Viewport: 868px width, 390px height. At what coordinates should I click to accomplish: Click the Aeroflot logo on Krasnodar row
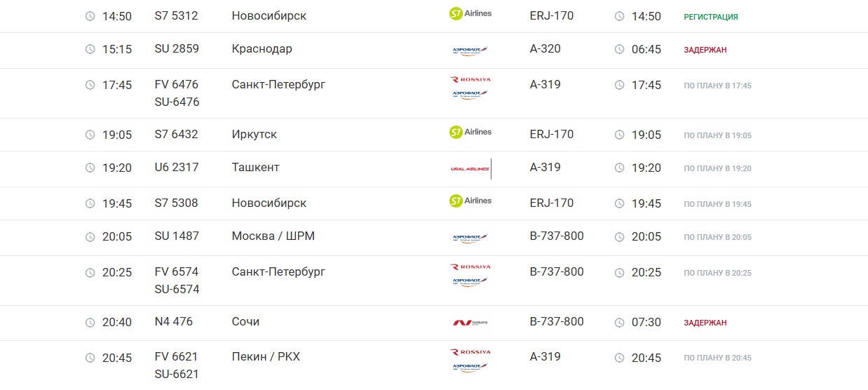tap(470, 50)
